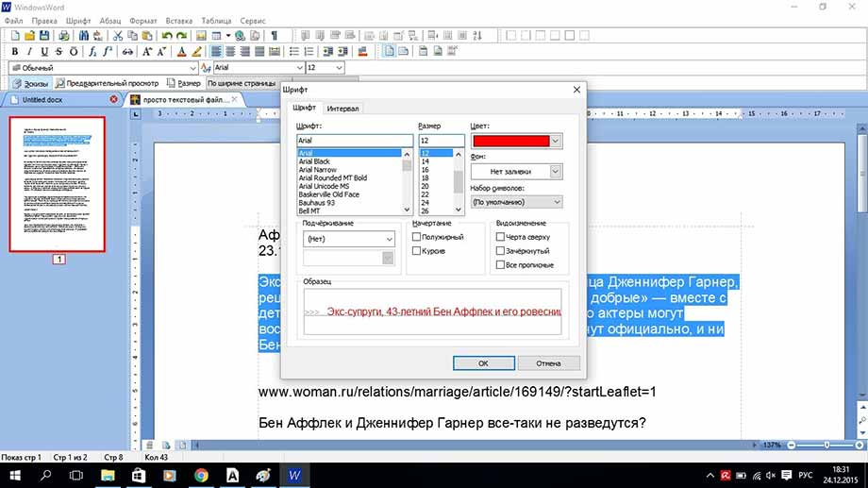This screenshot has width=868, height=488.
Task: Save the document with the floppy icon
Action: (x=44, y=36)
